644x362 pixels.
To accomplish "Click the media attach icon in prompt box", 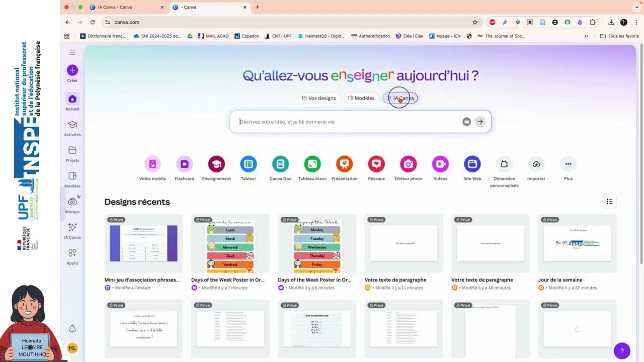I will coord(466,122).
